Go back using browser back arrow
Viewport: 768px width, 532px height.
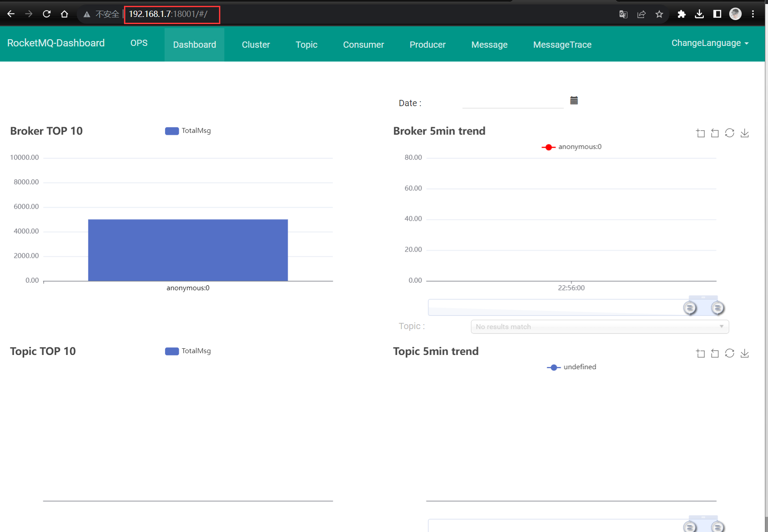pyautogui.click(x=11, y=14)
